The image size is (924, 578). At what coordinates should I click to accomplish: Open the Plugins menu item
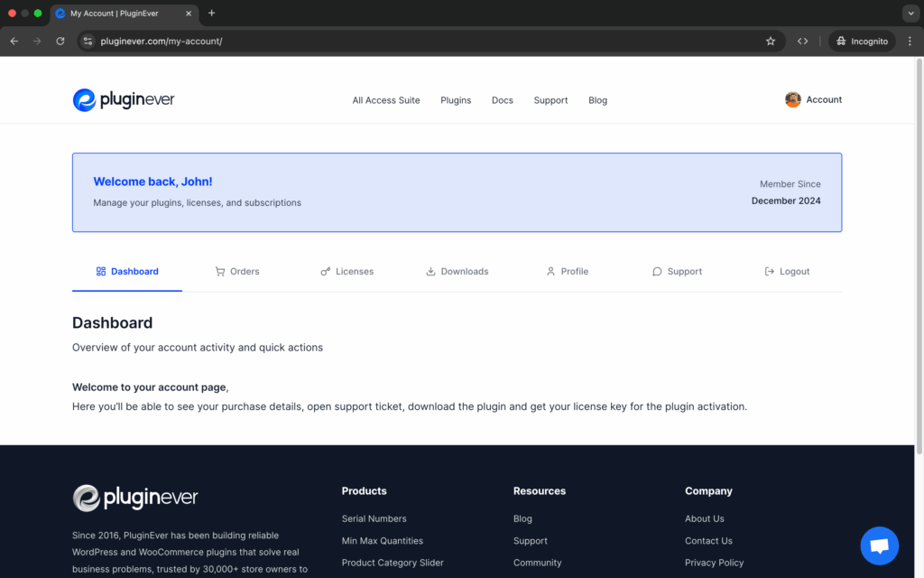456,100
